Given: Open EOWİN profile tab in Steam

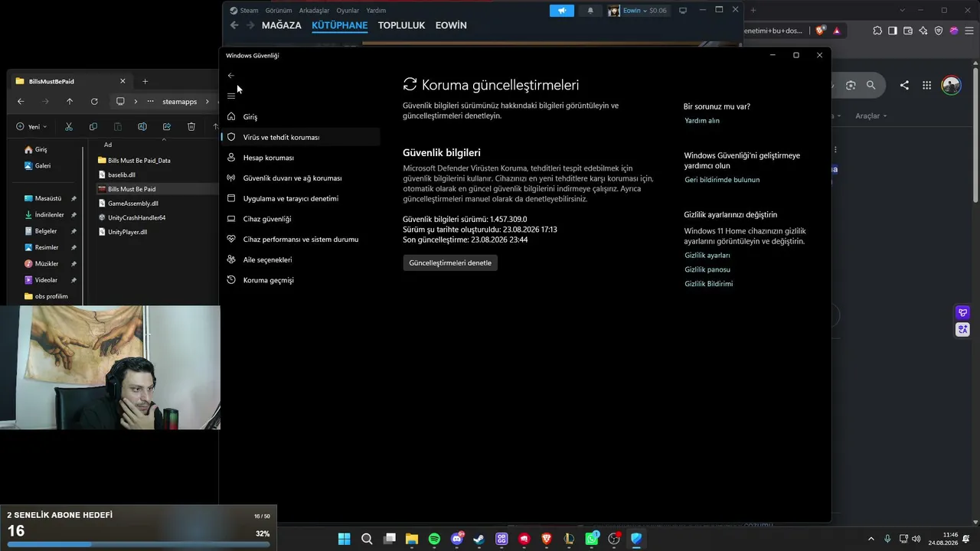Looking at the screenshot, I should click(x=451, y=25).
